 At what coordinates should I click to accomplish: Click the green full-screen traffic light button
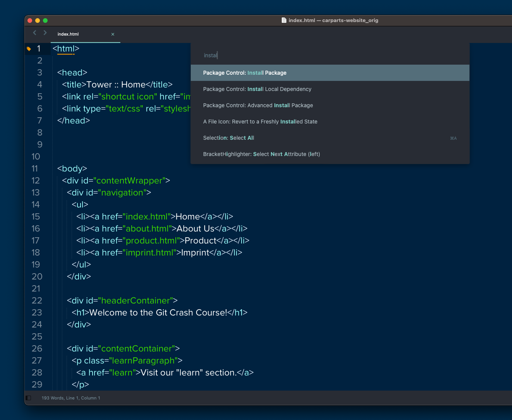(45, 21)
